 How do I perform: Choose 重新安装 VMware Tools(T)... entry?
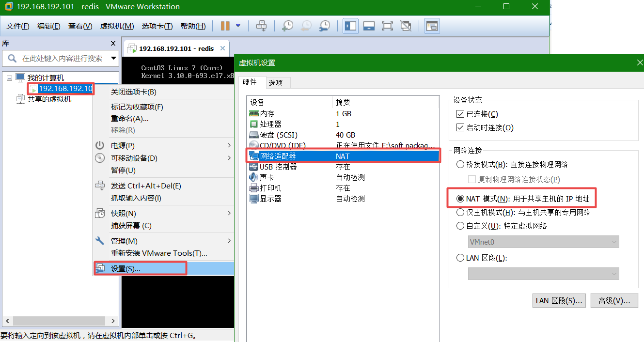pos(163,253)
